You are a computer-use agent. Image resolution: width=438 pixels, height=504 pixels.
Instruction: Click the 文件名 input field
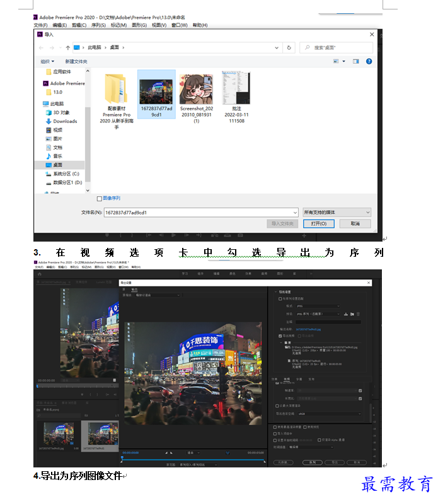(201, 213)
